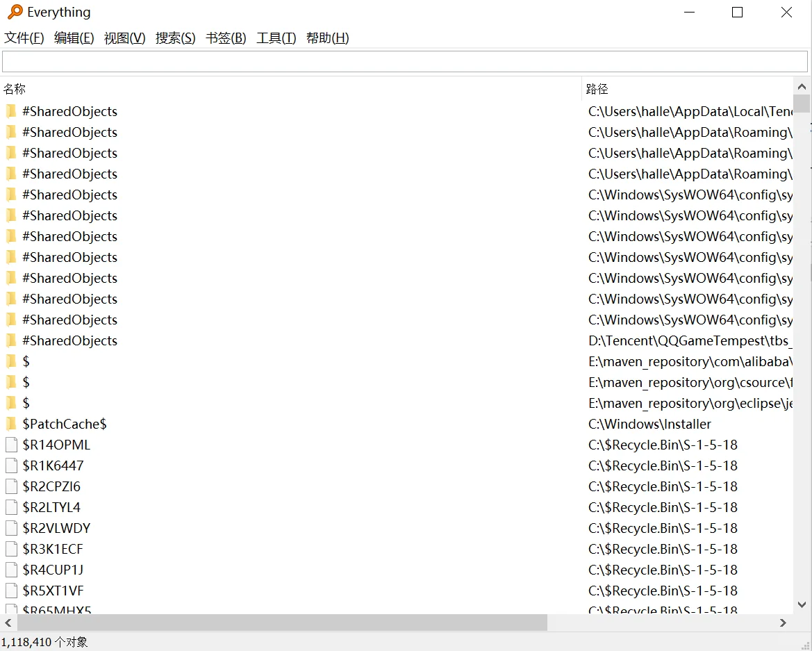This screenshot has width=812, height=651.
Task: Select the file name $R2VLWDY
Action: tap(56, 528)
